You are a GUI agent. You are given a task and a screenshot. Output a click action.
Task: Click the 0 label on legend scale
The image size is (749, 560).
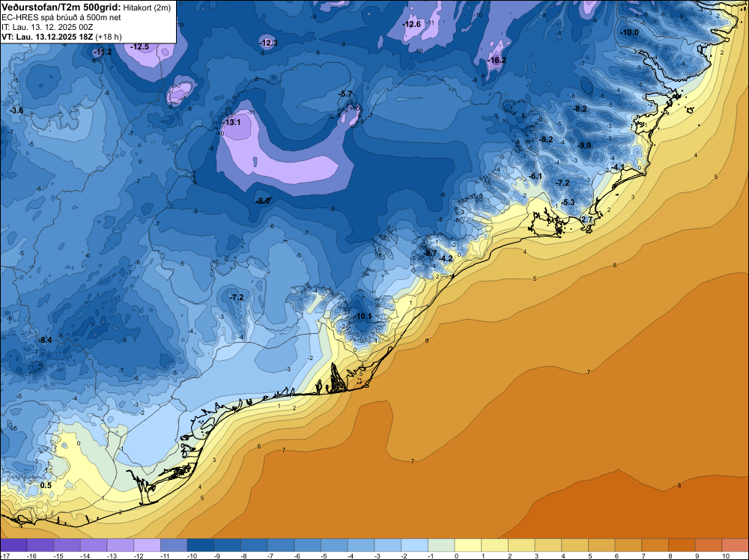click(x=456, y=556)
